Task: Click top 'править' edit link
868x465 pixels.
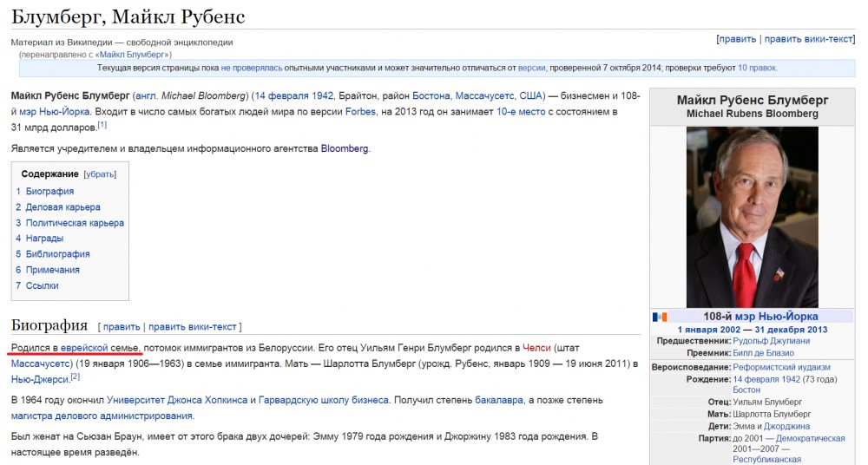Action: 737,39
